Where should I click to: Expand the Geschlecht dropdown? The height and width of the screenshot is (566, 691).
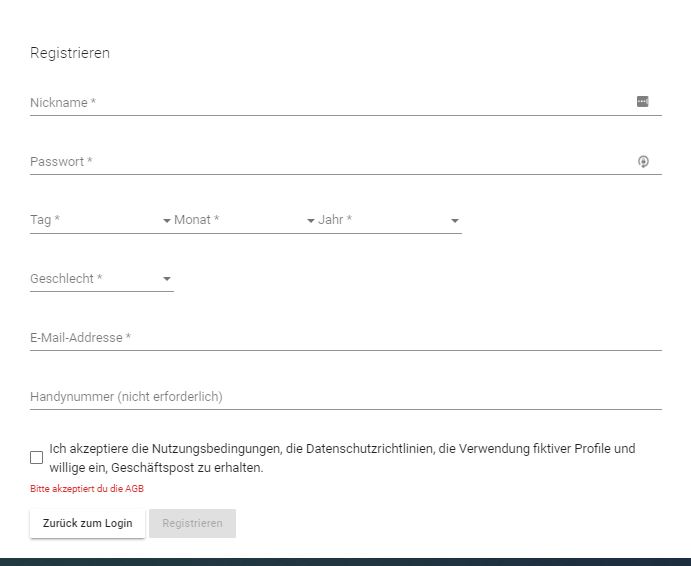click(x=102, y=279)
